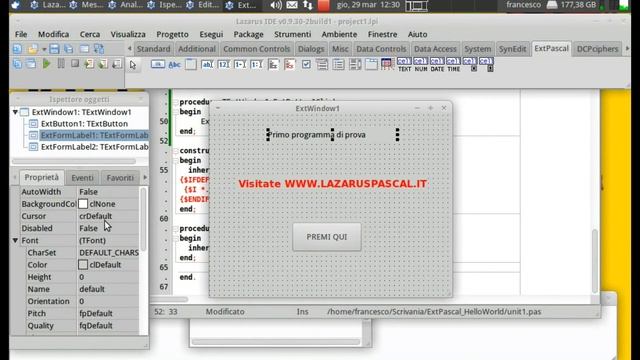Click the Step Out debug icon
640x360 pixels.
(117, 64)
